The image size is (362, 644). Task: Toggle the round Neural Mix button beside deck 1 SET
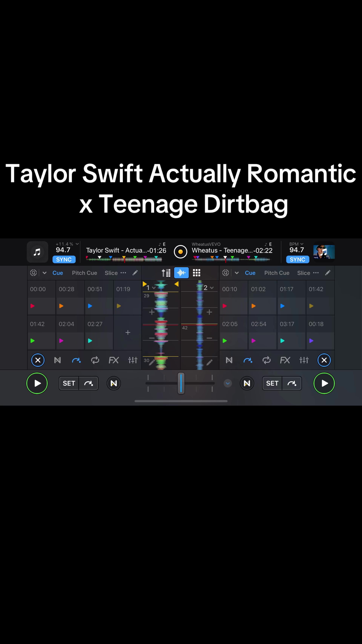pyautogui.click(x=114, y=383)
